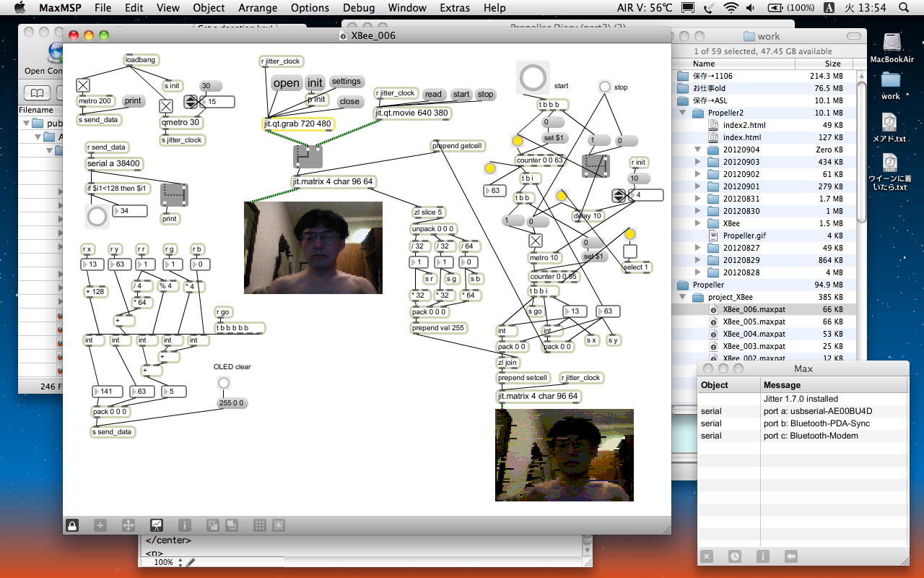Open the Arrange menu
This screenshot has width=924, height=578.
point(258,8)
